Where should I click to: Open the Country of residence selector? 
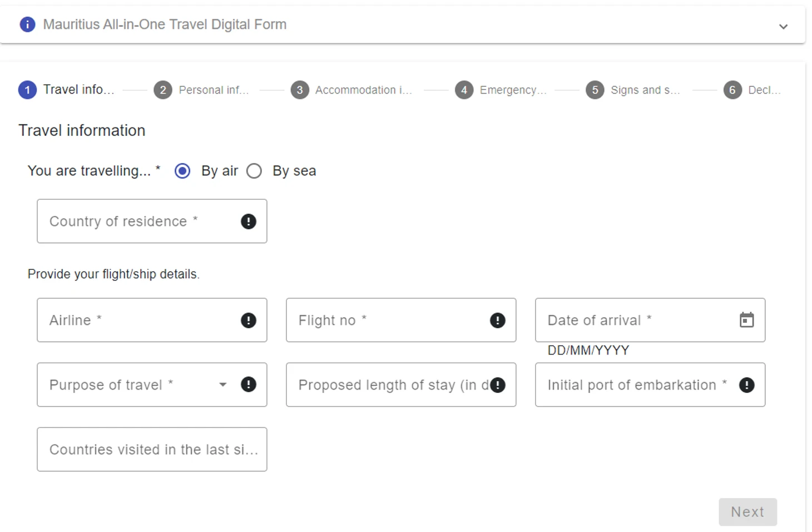(x=139, y=221)
